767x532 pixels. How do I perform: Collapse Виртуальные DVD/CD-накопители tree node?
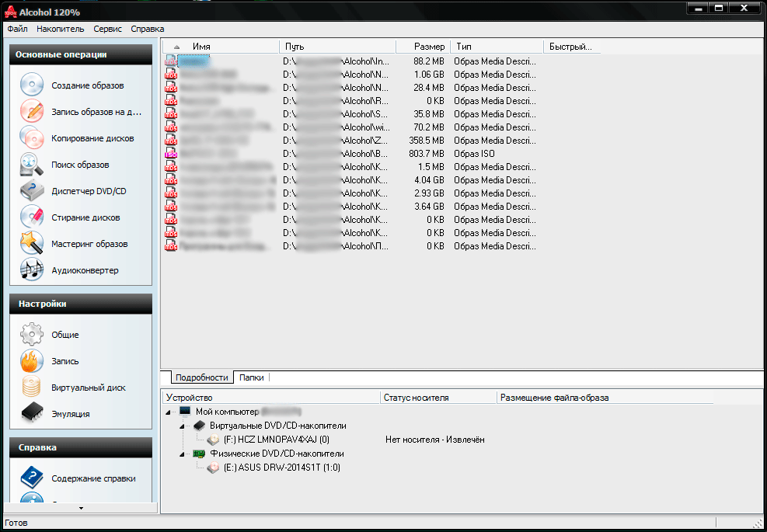point(182,426)
